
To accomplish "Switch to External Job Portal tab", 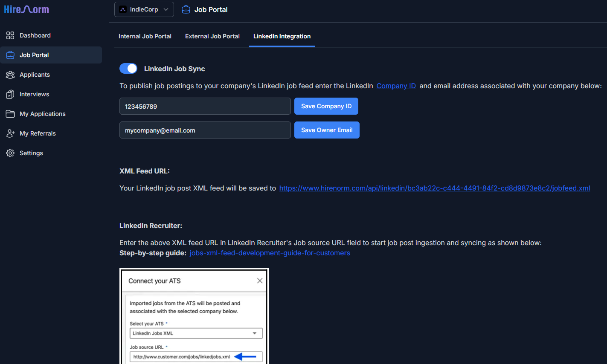I will (x=212, y=36).
